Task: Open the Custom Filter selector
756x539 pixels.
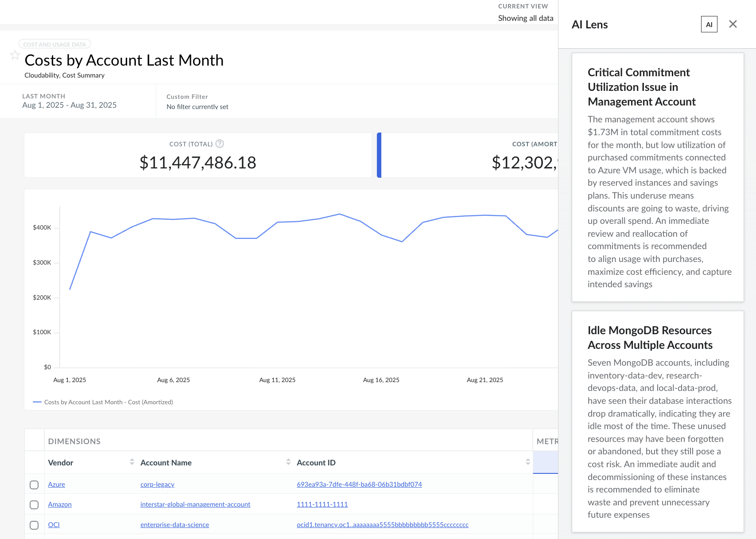Action: coord(198,102)
